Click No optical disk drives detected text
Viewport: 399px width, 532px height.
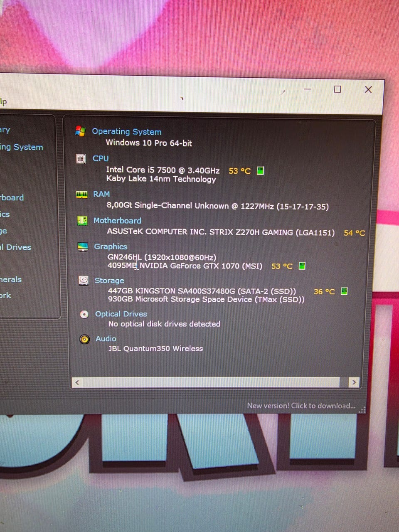[x=164, y=324]
